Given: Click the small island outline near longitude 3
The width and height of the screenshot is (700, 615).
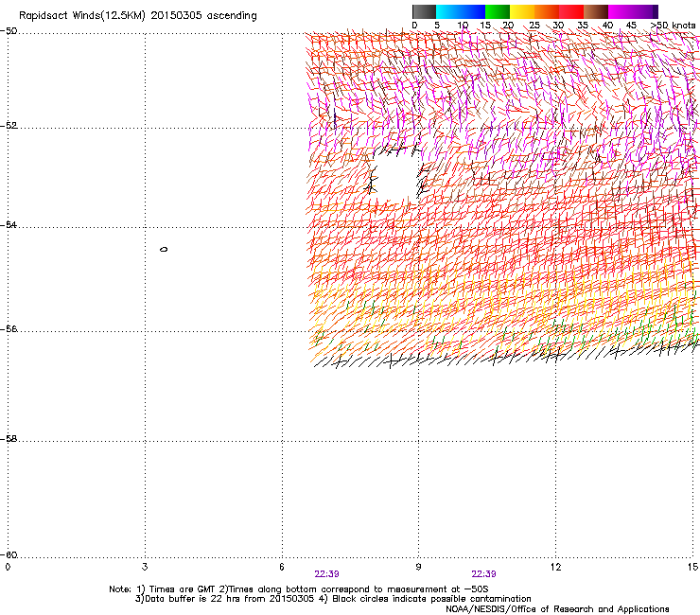Looking at the screenshot, I should 164,249.
